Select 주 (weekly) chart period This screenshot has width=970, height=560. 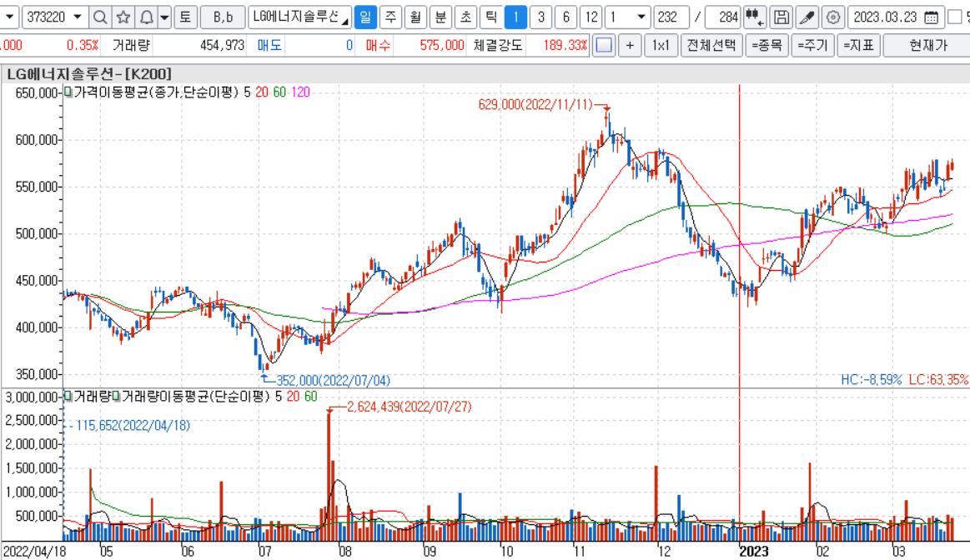pos(390,17)
